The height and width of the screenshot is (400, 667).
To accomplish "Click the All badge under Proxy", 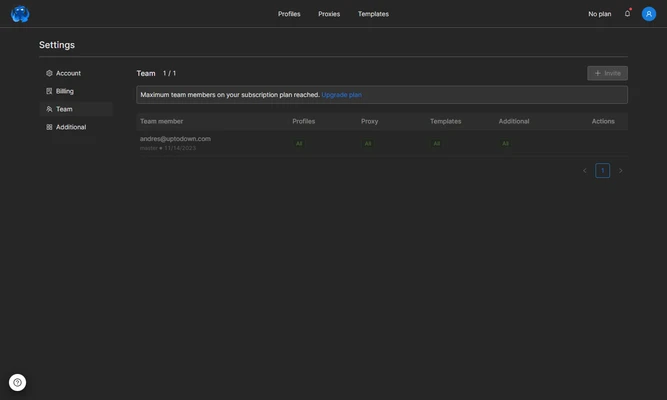I will tap(368, 143).
